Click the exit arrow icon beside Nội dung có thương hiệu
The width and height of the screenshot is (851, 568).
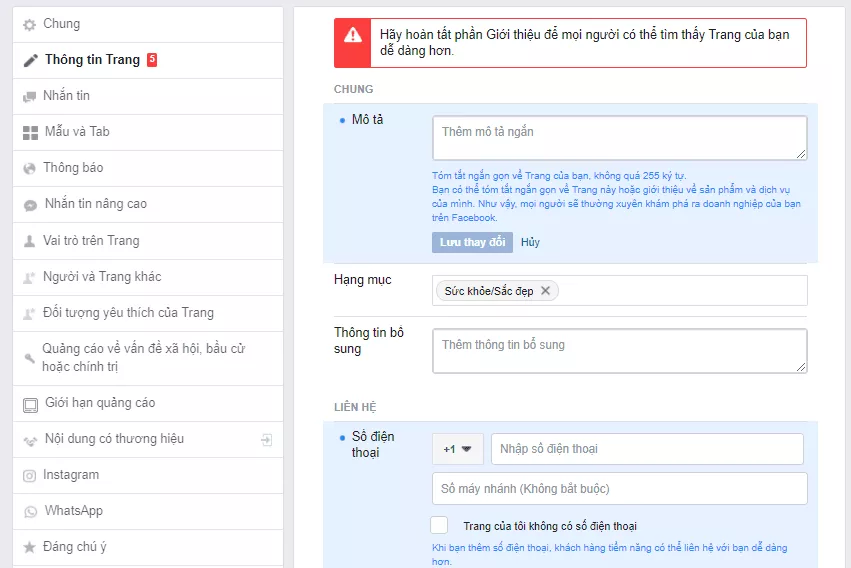point(267,439)
